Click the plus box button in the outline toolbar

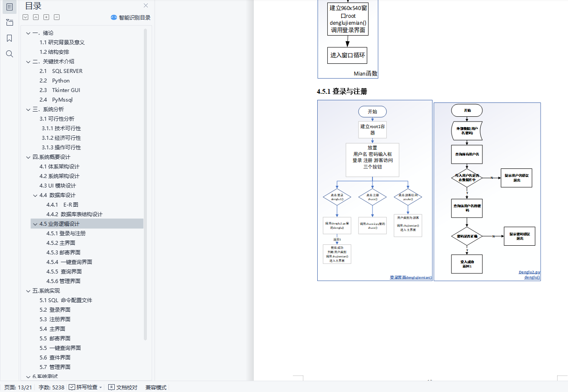[47, 17]
